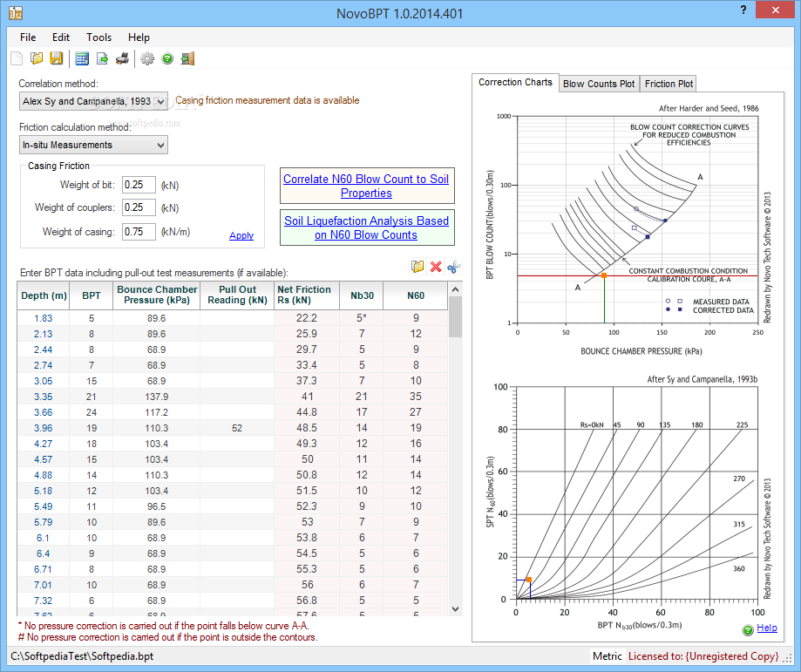
Task: Click Soil Liquefaction Analysis Based on N60 link
Action: point(366,227)
